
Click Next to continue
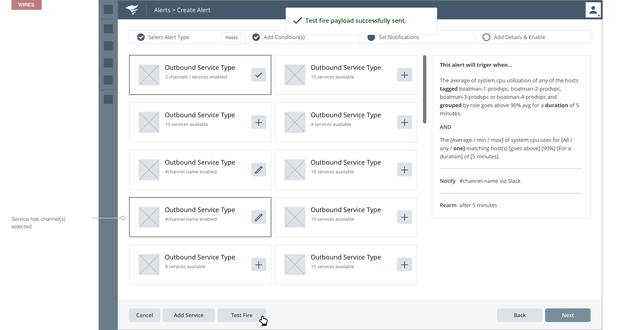pos(567,315)
